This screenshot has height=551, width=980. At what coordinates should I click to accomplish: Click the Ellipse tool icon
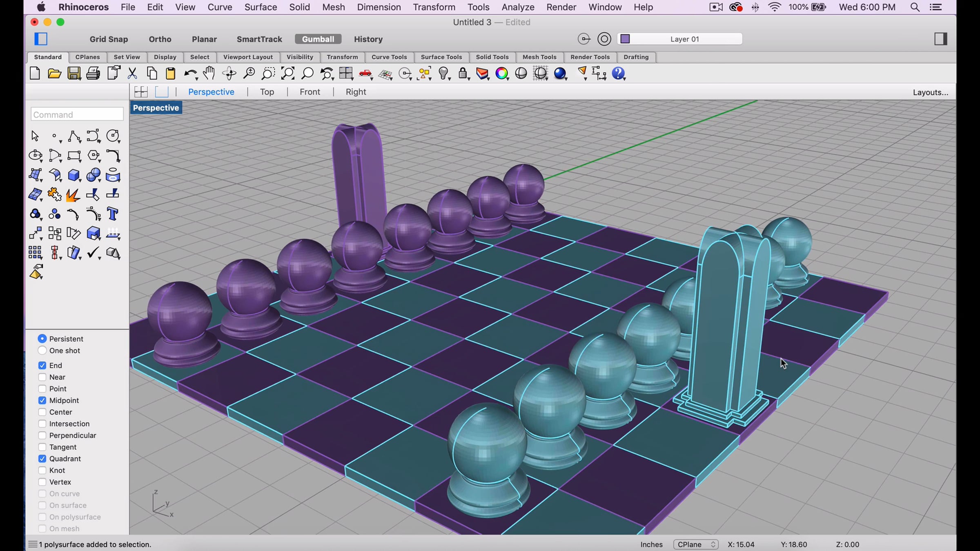(x=36, y=156)
